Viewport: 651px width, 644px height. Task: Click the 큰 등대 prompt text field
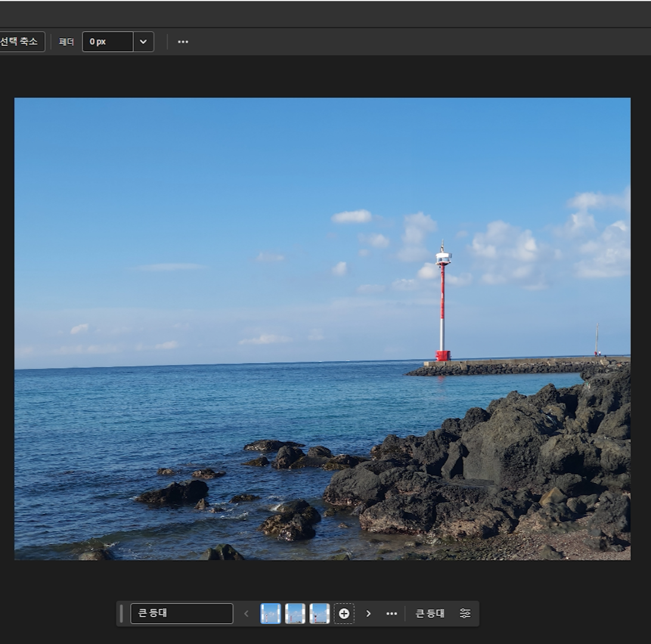click(182, 613)
